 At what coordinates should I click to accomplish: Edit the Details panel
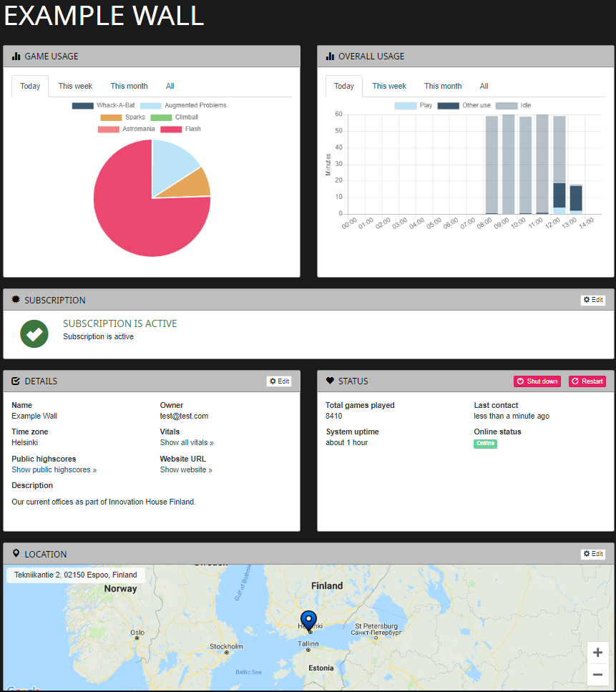tap(279, 381)
